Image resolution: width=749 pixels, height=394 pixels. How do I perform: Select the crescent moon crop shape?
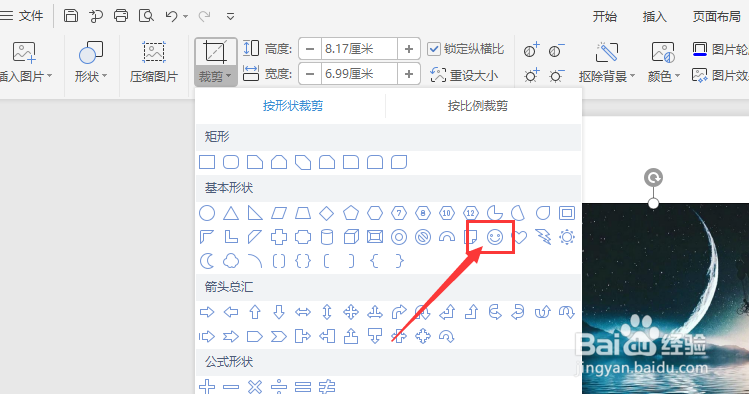tap(207, 261)
